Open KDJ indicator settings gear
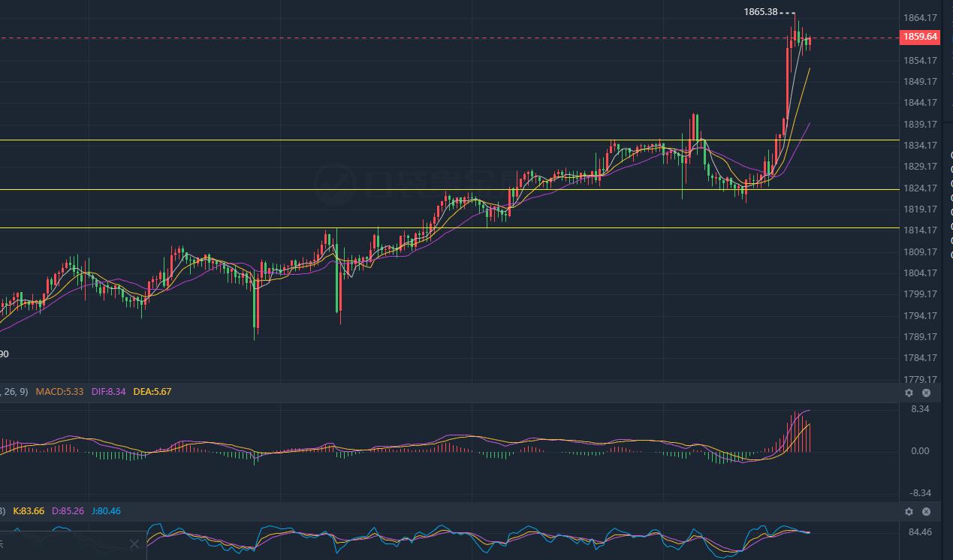Screen dimensions: 953x560 point(909,511)
